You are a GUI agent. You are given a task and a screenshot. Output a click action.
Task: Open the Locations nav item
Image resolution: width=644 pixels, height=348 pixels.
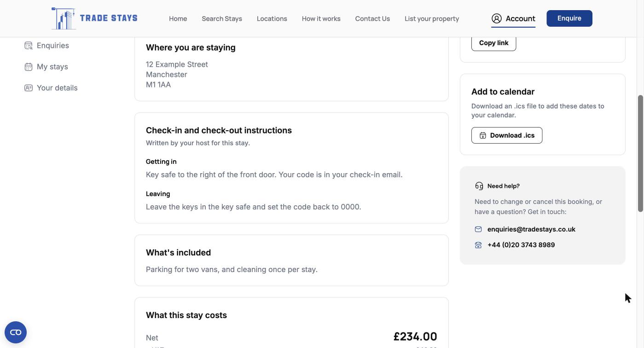pyautogui.click(x=272, y=18)
